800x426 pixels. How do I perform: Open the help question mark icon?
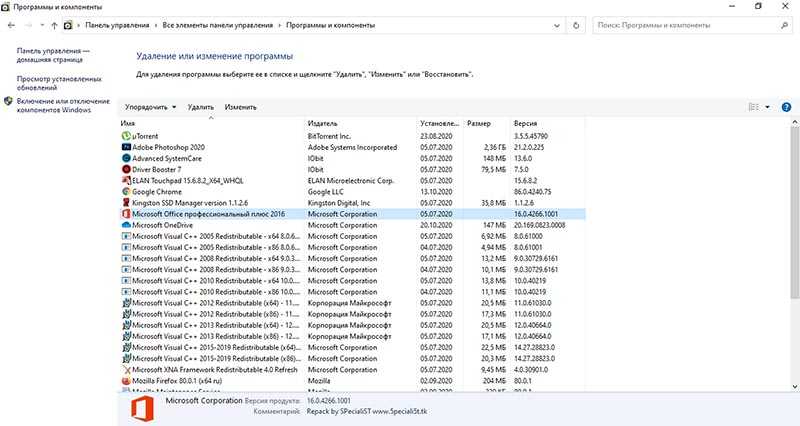pos(786,107)
